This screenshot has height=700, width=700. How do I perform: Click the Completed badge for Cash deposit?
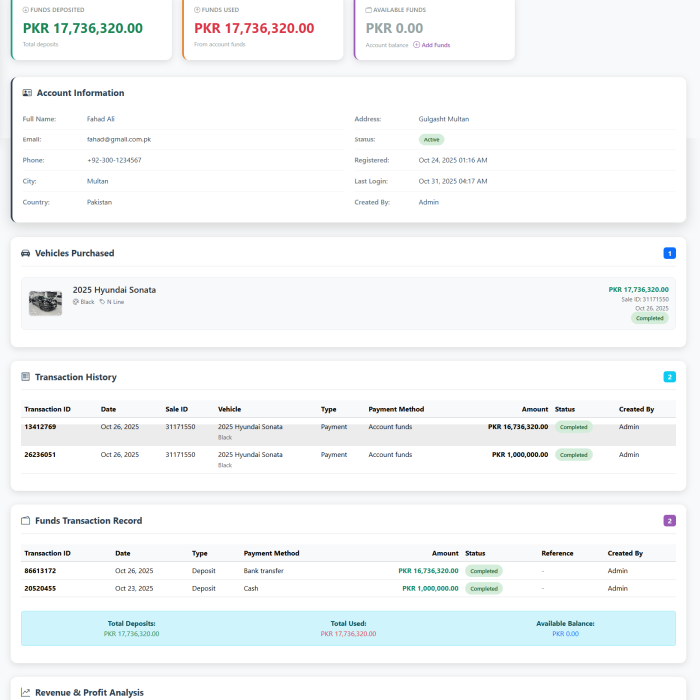click(484, 589)
